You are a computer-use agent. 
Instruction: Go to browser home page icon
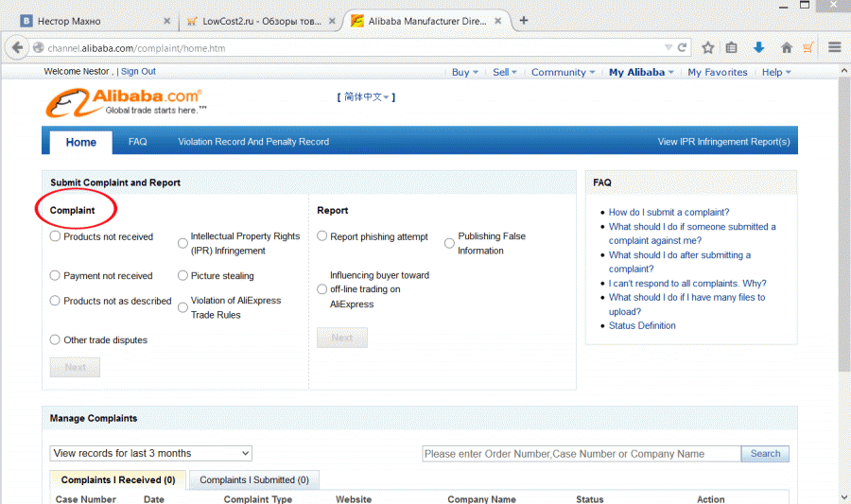(x=787, y=47)
